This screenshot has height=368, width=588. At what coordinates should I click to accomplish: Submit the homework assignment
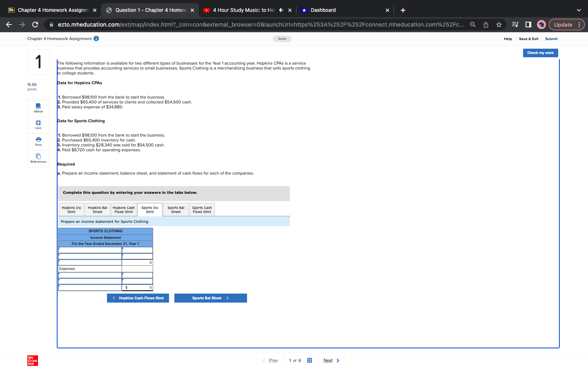tap(551, 39)
